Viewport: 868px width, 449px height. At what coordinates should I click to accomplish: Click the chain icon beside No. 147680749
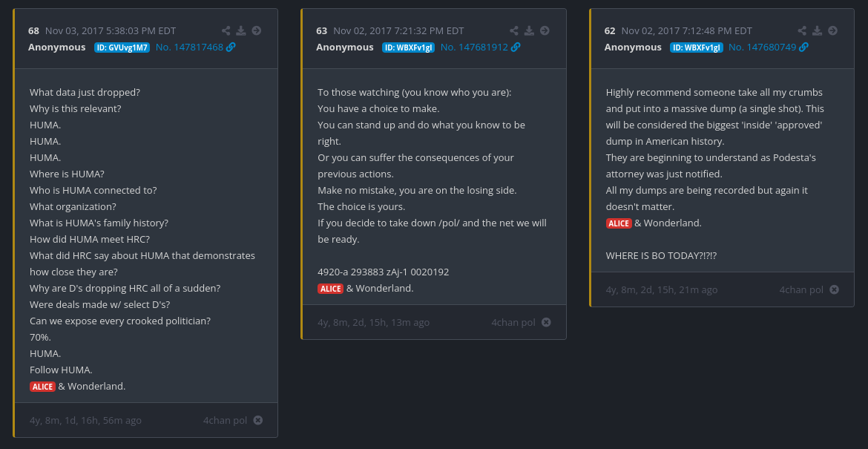[803, 47]
